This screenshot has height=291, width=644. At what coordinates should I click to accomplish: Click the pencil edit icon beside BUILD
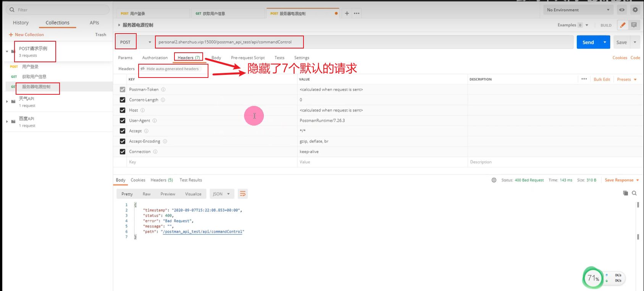click(623, 25)
